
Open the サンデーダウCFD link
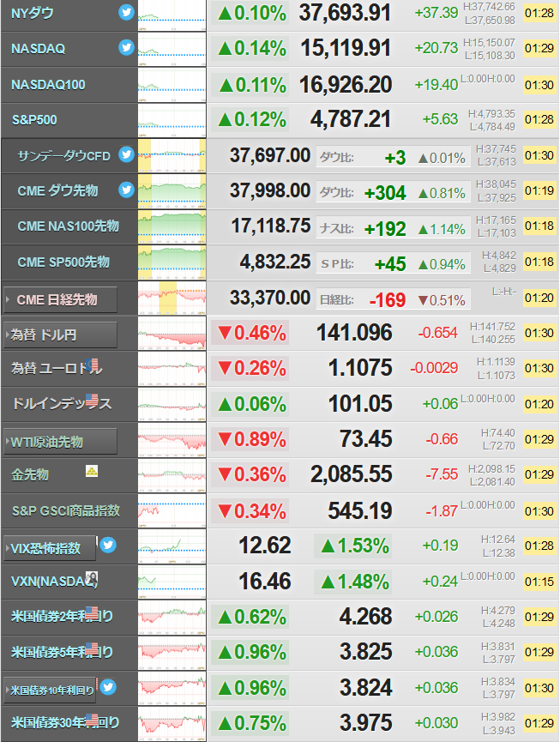point(63,155)
